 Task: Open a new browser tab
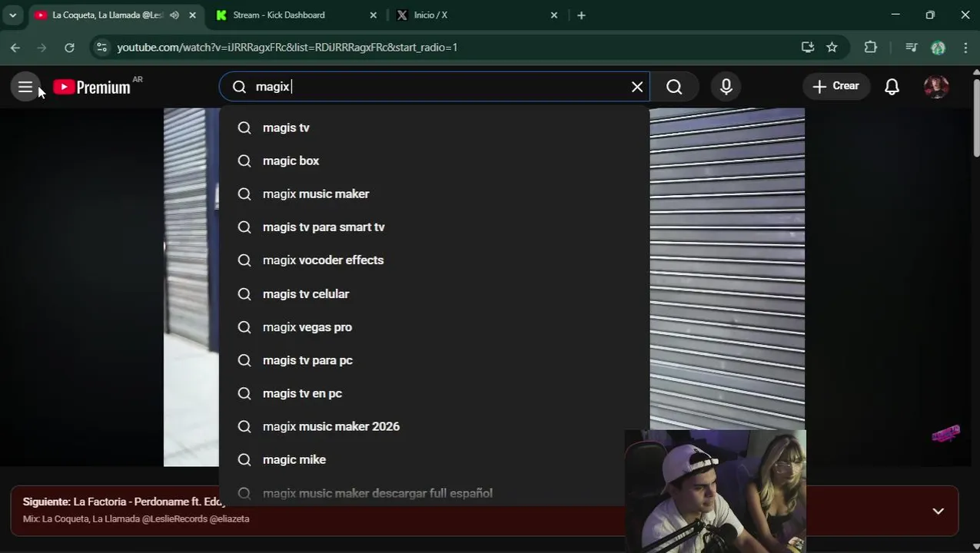pos(581,15)
